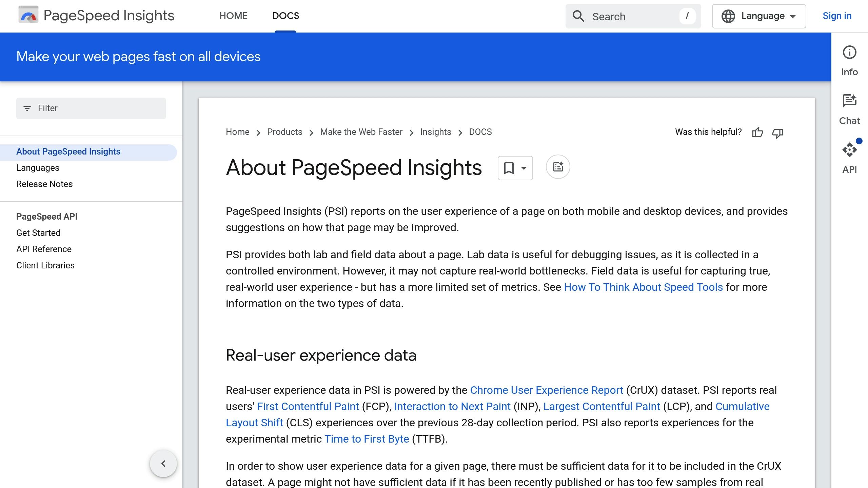Click the globe icon in Language selector
The width and height of the screenshot is (868, 488).
pos(728,16)
